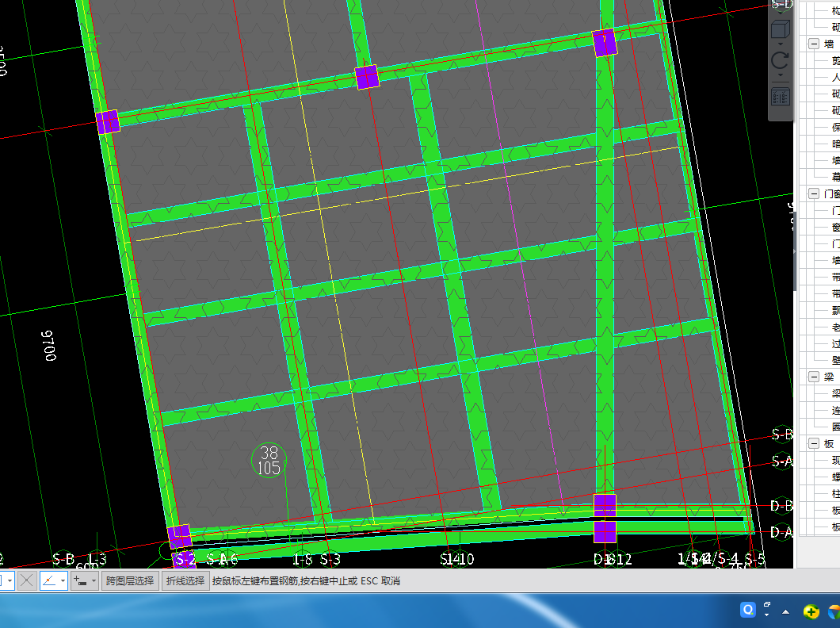
Task: Click the small down arrow beside Q icon
Action: (x=767, y=615)
